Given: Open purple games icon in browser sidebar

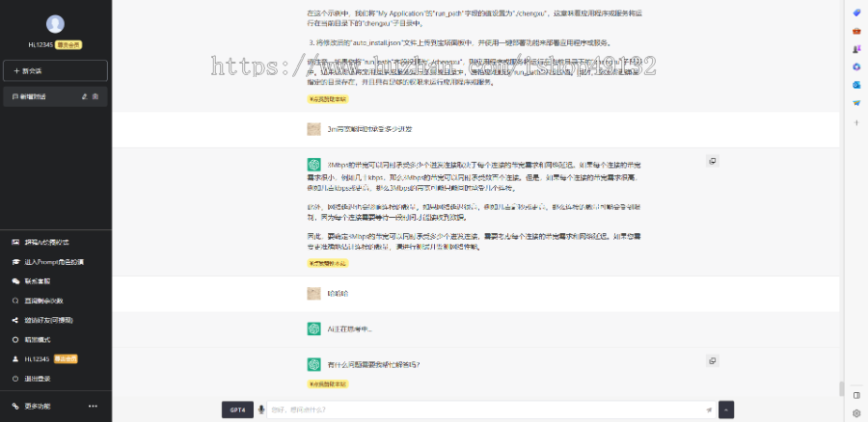Looking at the screenshot, I should (856, 49).
